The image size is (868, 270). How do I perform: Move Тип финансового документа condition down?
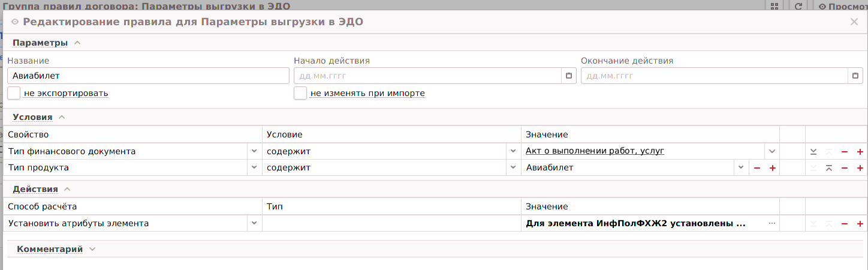click(813, 152)
